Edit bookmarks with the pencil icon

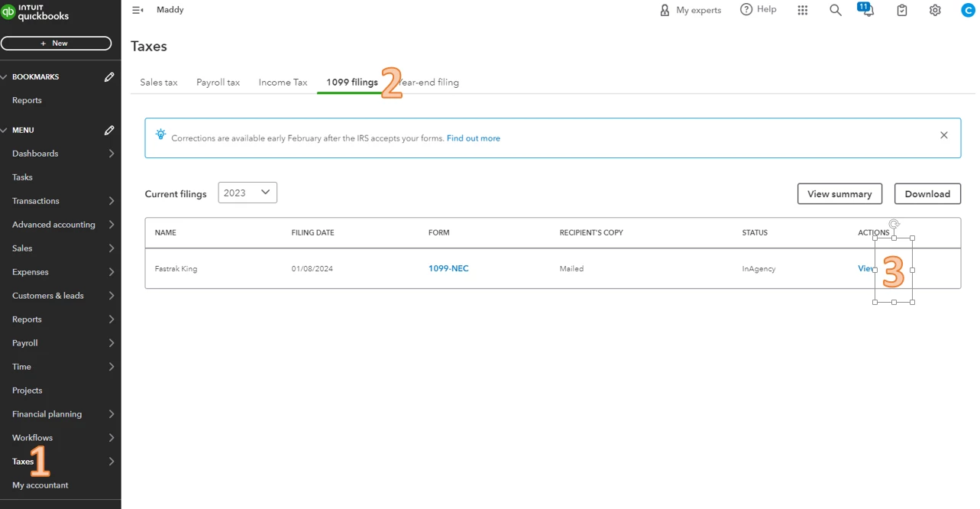[x=109, y=77]
